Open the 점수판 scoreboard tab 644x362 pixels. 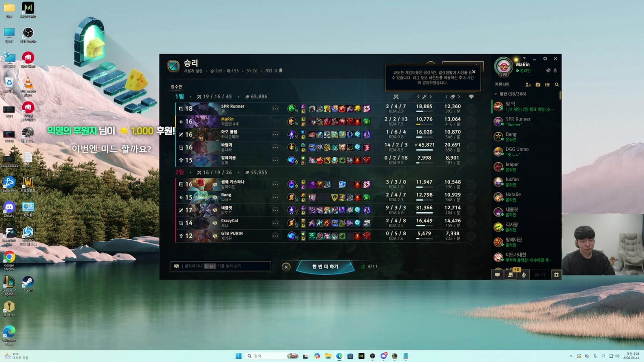(176, 87)
